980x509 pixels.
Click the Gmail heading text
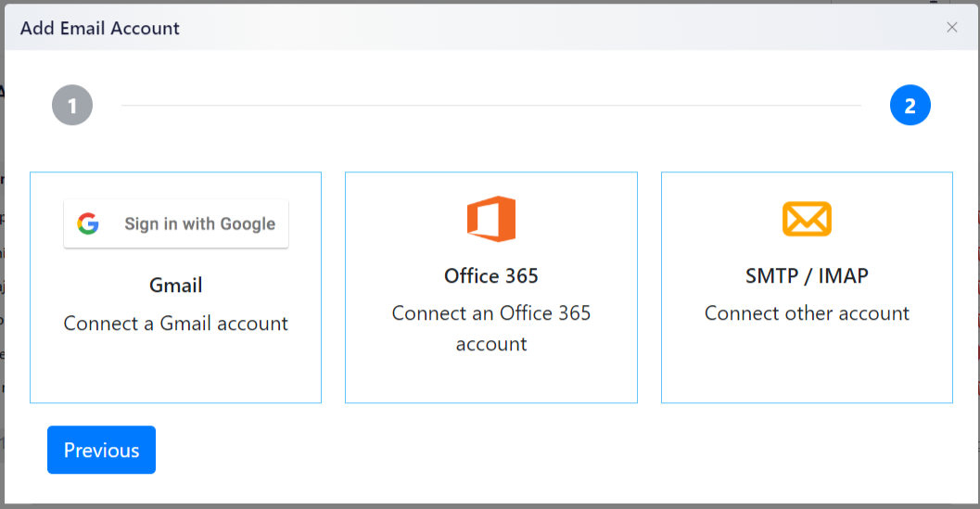[x=175, y=286]
